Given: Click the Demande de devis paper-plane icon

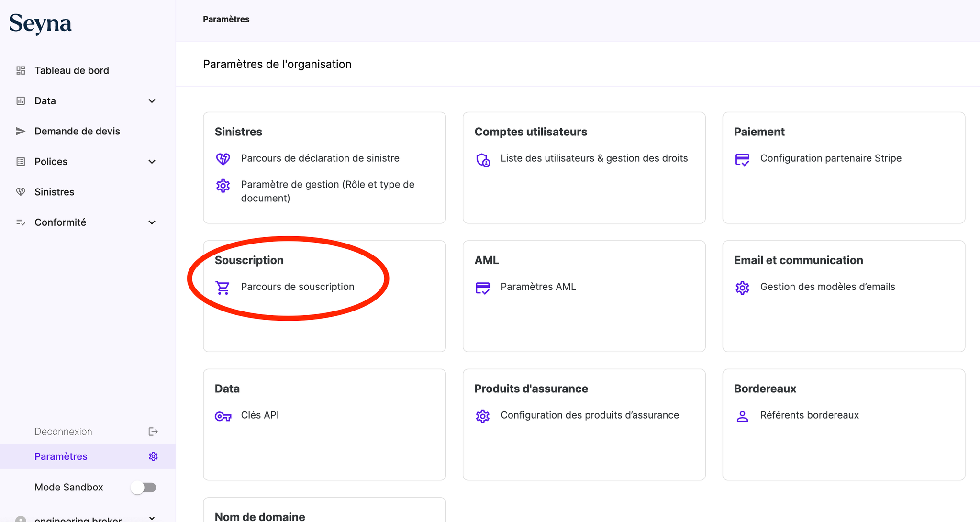Looking at the screenshot, I should tap(21, 131).
